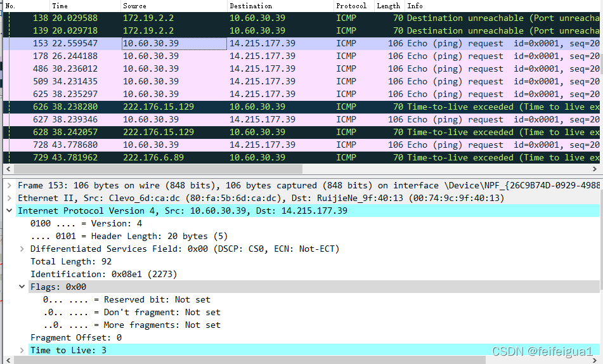Sort packets by the Time column header
The height and width of the screenshot is (364, 603).
(x=85, y=6)
